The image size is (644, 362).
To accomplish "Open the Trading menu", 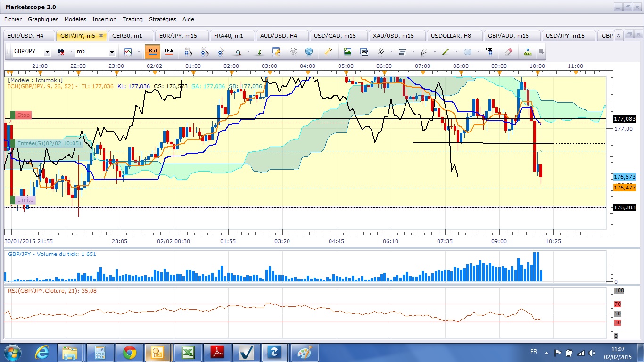I will (132, 19).
